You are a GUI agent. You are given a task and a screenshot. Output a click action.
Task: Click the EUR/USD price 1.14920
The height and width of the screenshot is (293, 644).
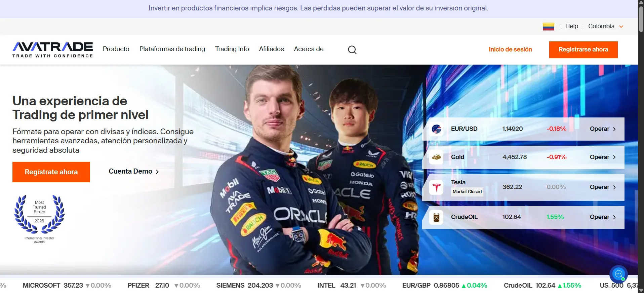(x=512, y=129)
